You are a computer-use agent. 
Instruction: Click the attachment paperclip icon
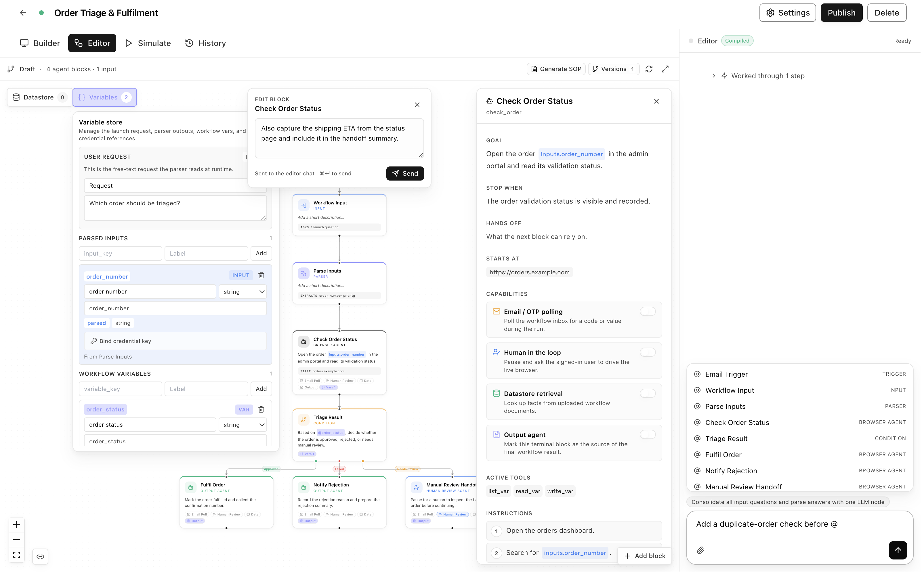pos(703,552)
